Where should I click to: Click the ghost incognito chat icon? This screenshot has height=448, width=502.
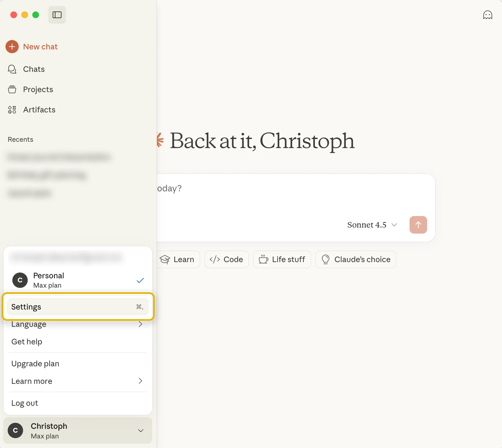click(x=487, y=15)
